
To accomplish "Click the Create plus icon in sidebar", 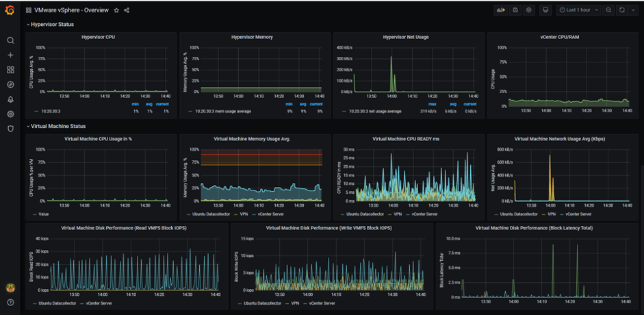I will click(x=11, y=55).
